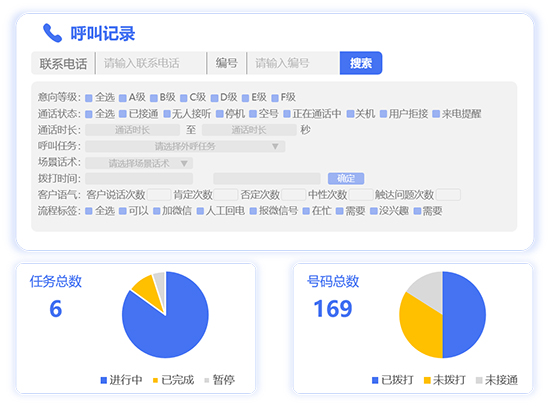The image size is (550, 406).
Task: Select the yellow slice of 号码总数 pie
Action: click(x=419, y=326)
